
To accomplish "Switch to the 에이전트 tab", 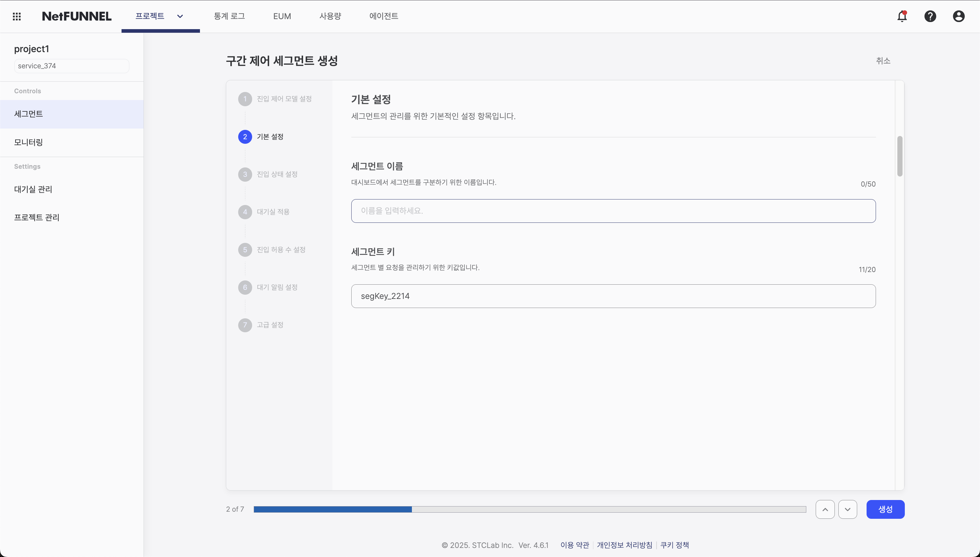I will (x=383, y=17).
